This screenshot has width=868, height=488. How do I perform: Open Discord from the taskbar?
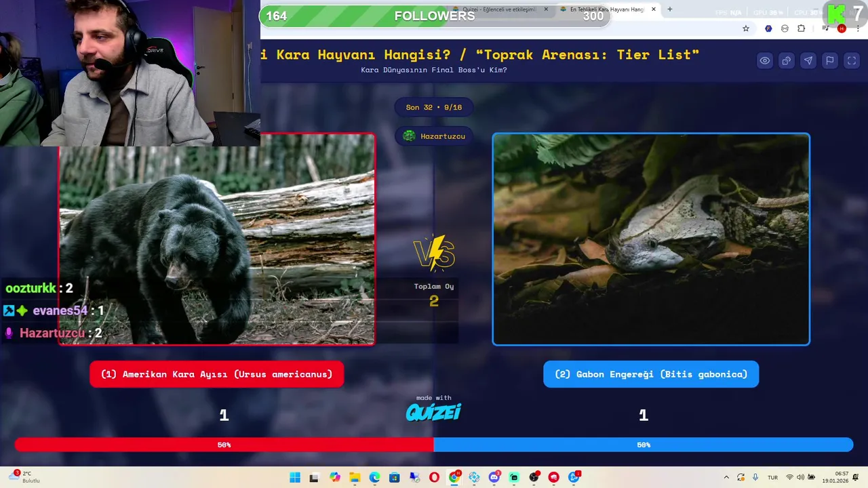[494, 477]
